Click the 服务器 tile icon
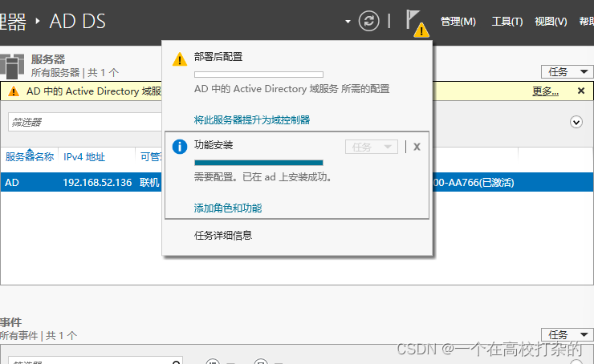The height and width of the screenshot is (364, 594). pyautogui.click(x=12, y=66)
